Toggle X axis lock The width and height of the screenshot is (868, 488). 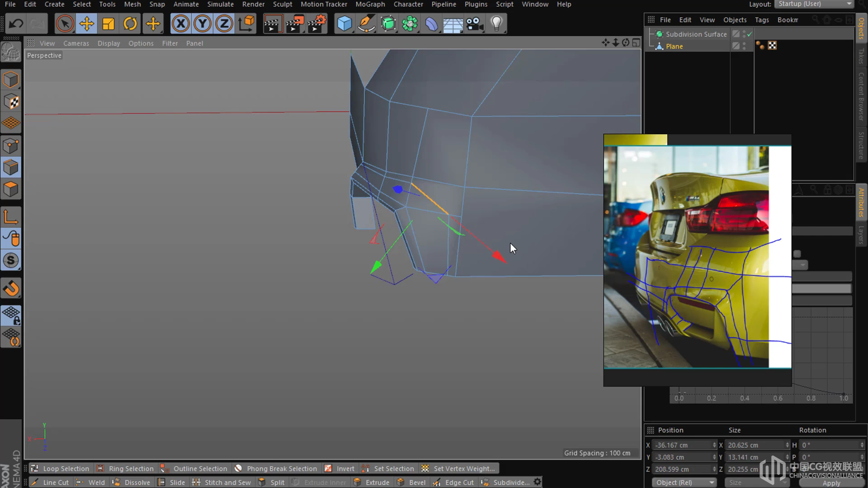tap(180, 23)
